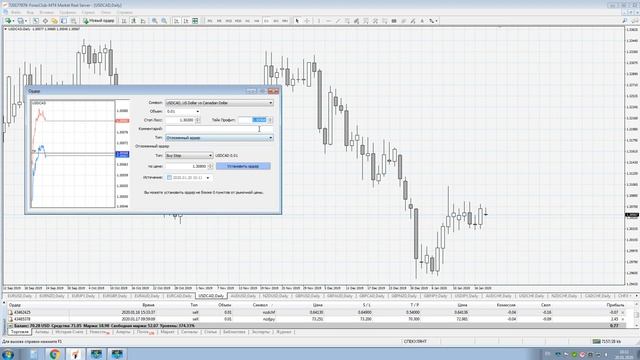This screenshot has width=640, height=360.
Task: Switch to the Trade terminal tab
Action: (x=20, y=332)
